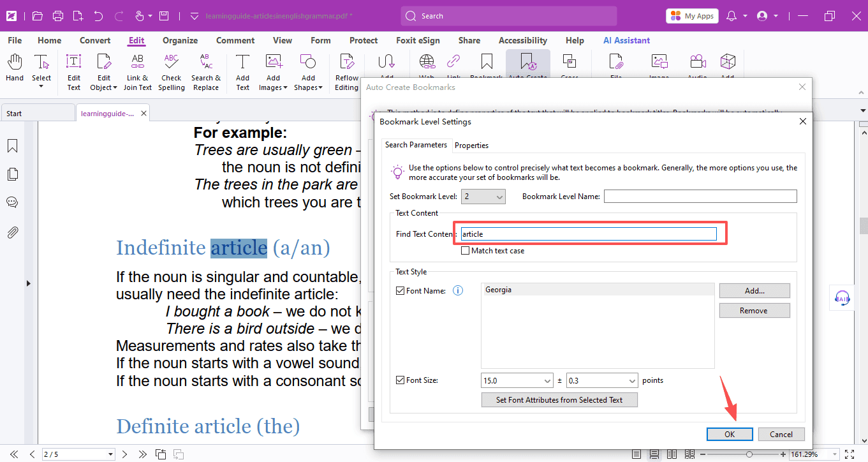This screenshot has width=868, height=462.
Task: Open the AI assistant floating icon
Action: click(842, 297)
